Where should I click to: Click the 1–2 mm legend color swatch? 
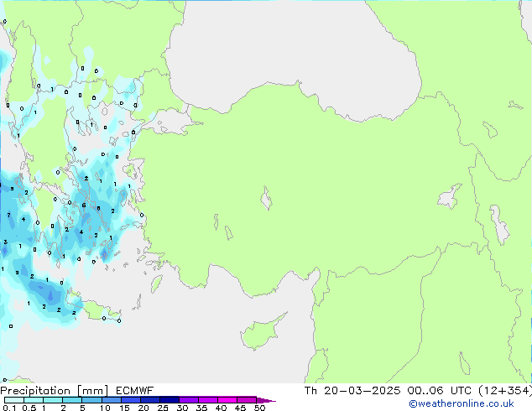[x=53, y=400]
